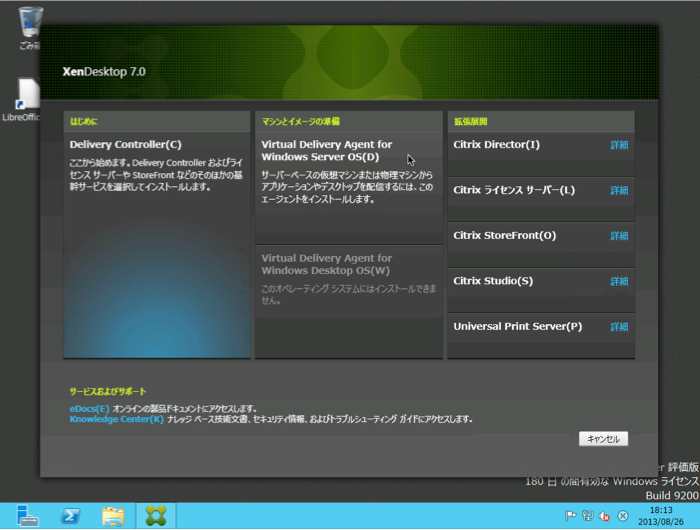Open the Knowledge Center(K) link

117,419
